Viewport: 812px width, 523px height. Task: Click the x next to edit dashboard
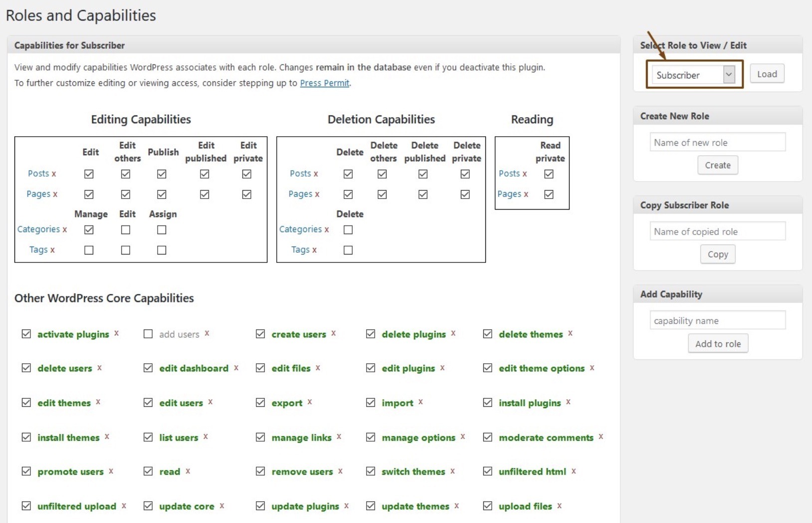pos(236,368)
